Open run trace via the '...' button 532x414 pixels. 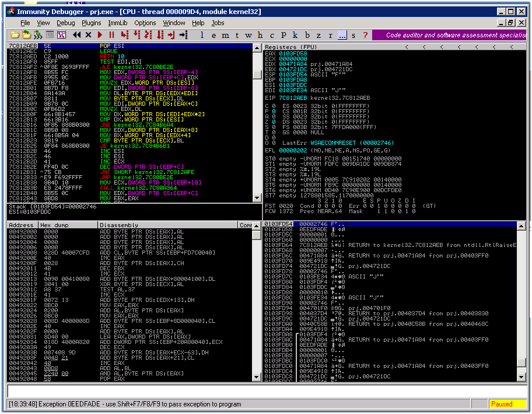[x=342, y=35]
